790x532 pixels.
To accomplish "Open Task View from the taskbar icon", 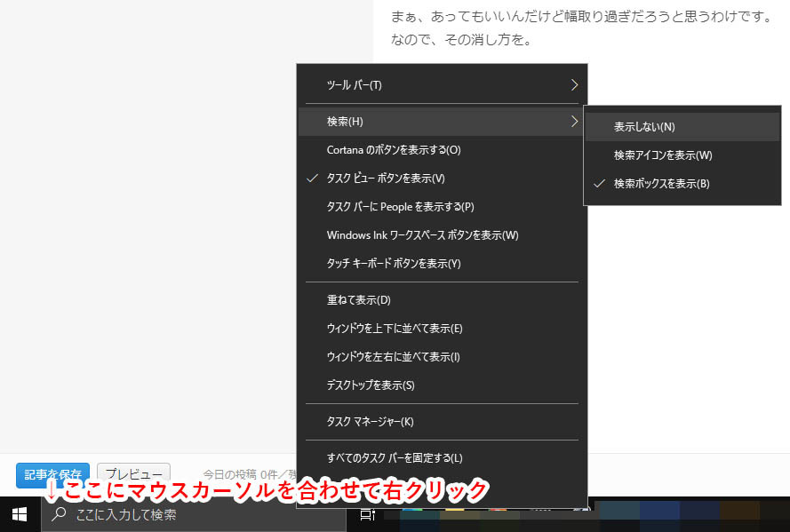I will pyautogui.click(x=368, y=515).
